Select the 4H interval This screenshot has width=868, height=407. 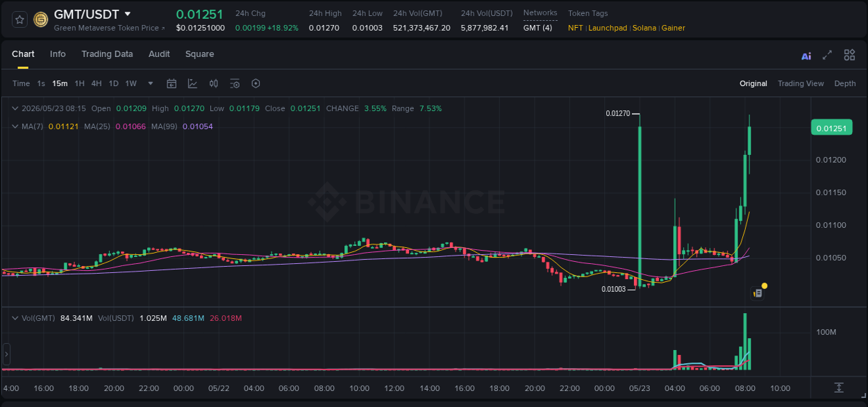97,83
